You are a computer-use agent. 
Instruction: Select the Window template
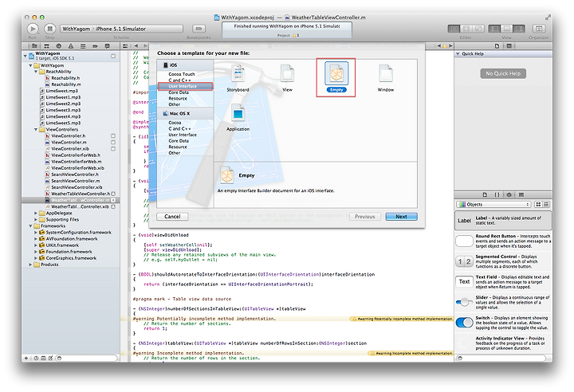coord(386,78)
